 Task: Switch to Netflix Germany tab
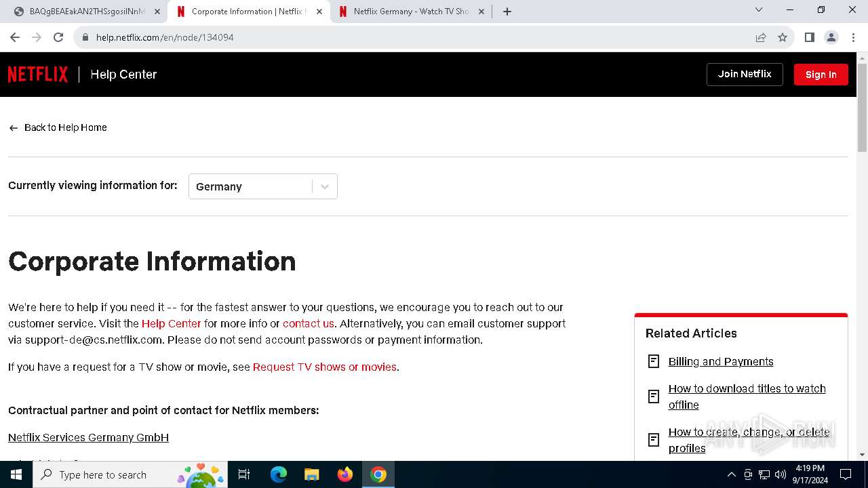pos(411,12)
